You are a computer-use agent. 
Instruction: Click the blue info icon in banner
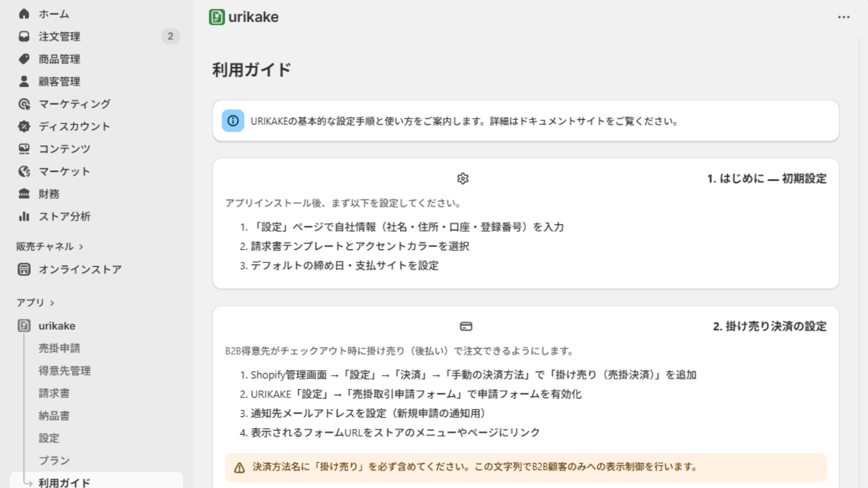tap(233, 121)
